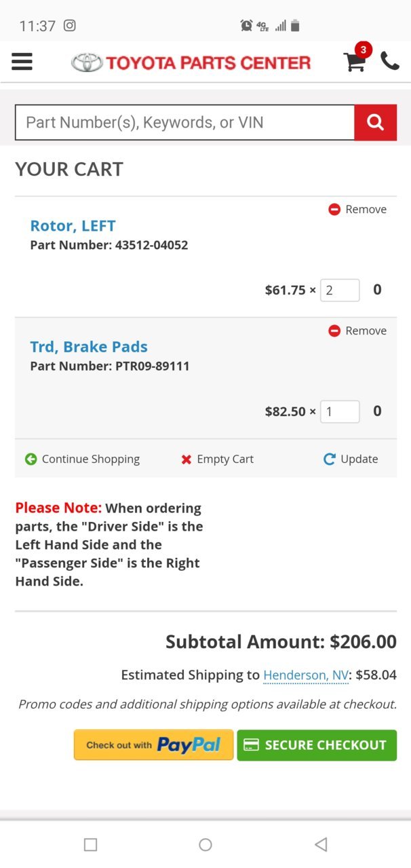Click Continue Shopping

tap(82, 459)
